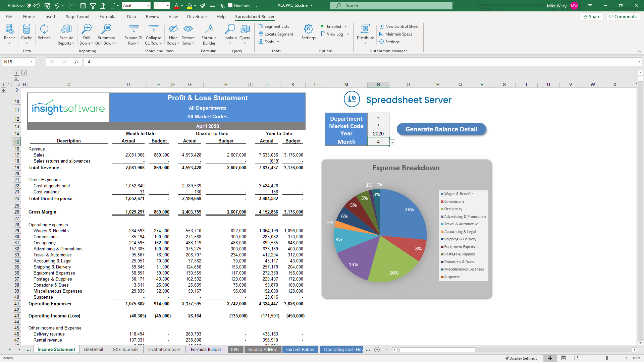The width and height of the screenshot is (644, 362).
Task: Switch to Page Layout view in the status bar
Action: click(x=563, y=358)
